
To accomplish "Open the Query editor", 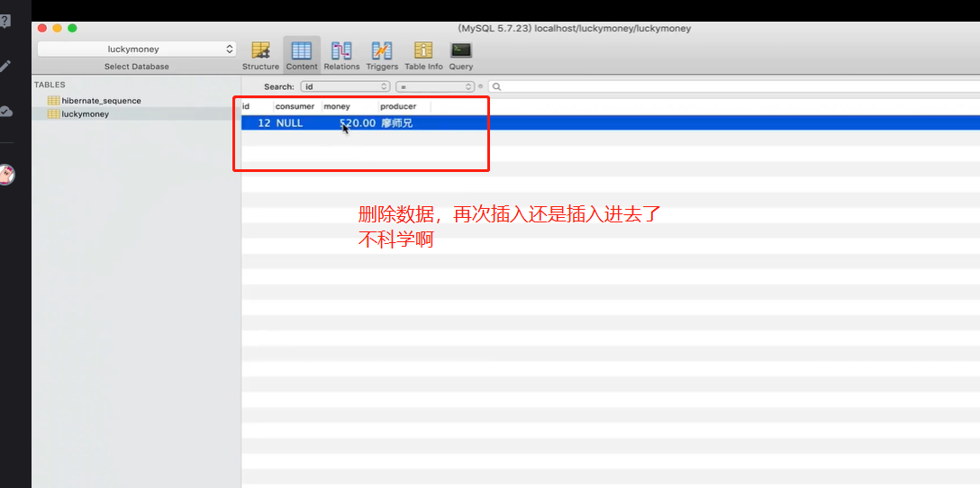I will [461, 56].
